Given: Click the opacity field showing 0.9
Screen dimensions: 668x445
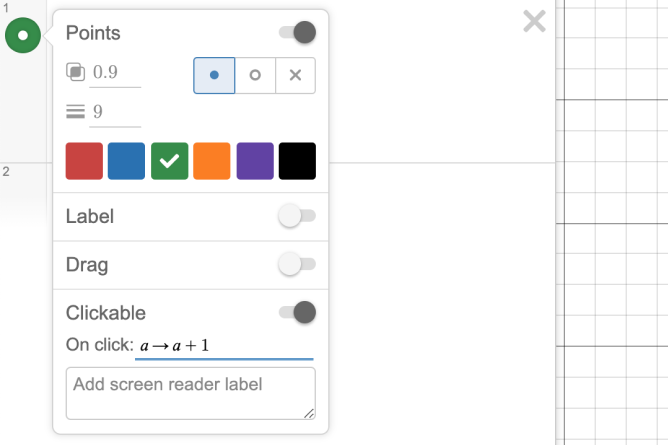Looking at the screenshot, I should pos(116,73).
